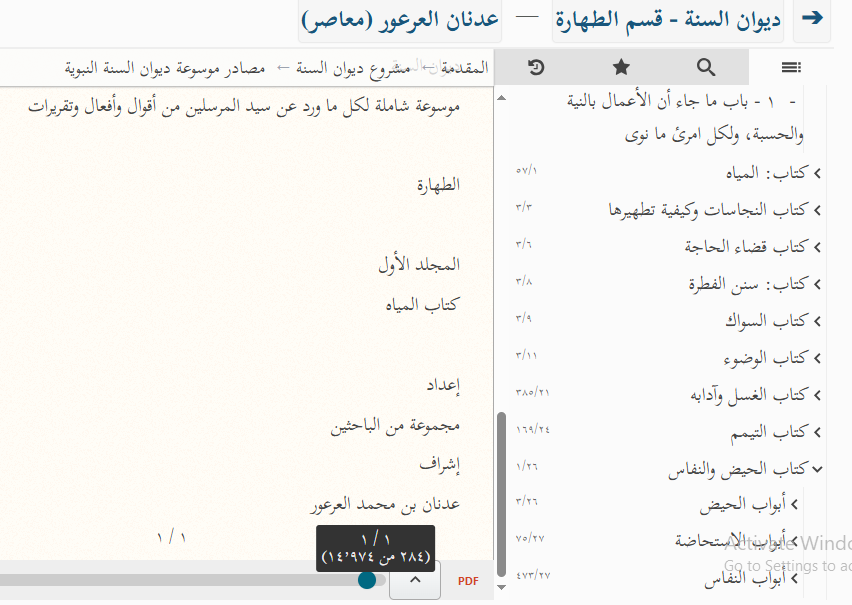Select tree item كتاب النجاسات وكيفية تطهيرها
Image resolution: width=852 pixels, height=605 pixels.
709,210
